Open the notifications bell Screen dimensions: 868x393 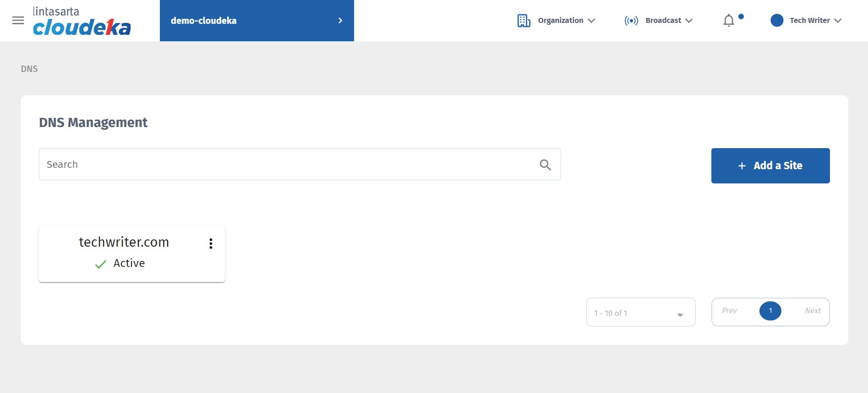tap(729, 21)
